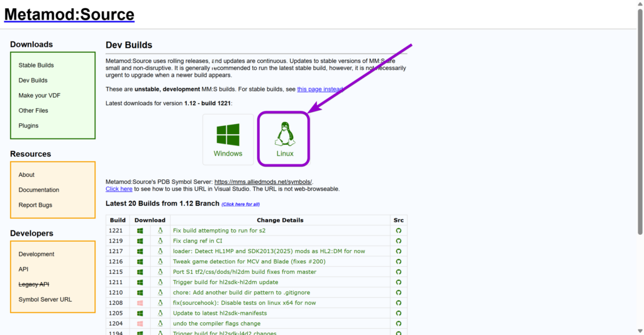Download the large Linux penguin build
Image resolution: width=644 pixels, height=335 pixels.
(x=284, y=139)
